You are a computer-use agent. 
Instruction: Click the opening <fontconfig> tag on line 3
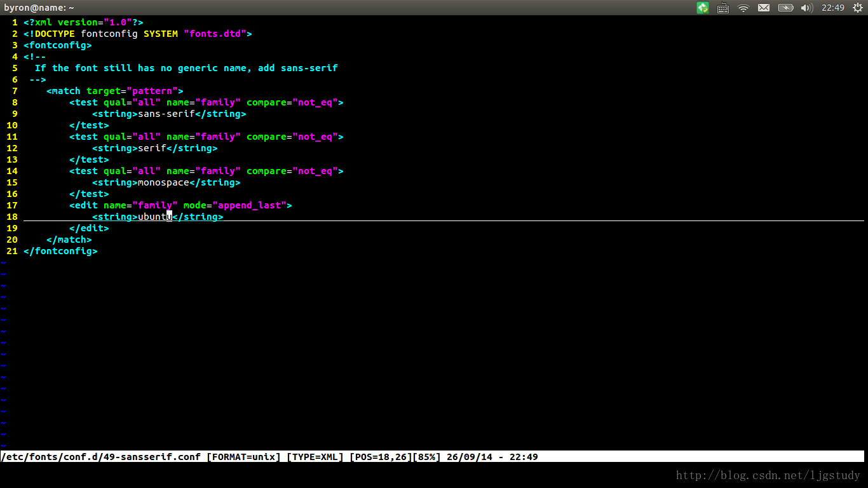click(x=58, y=45)
